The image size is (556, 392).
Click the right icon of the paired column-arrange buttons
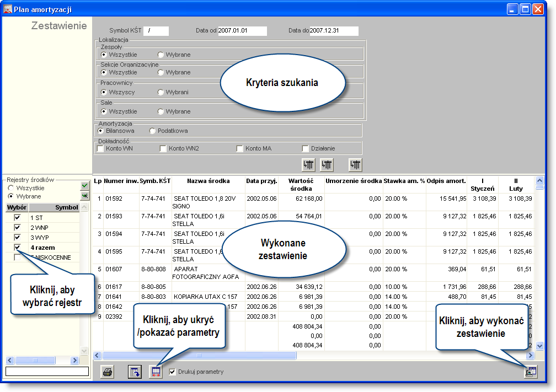tap(327, 165)
